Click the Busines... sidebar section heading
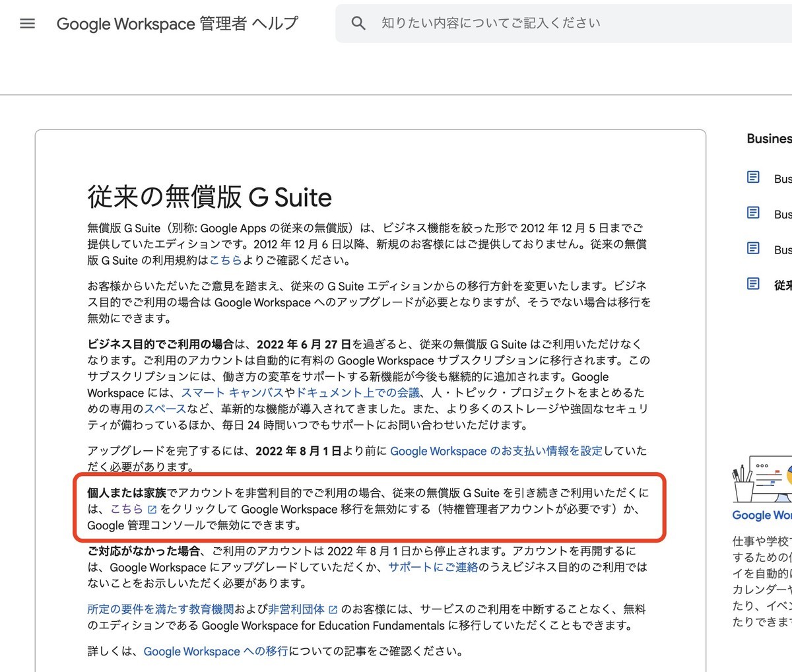 (x=769, y=139)
